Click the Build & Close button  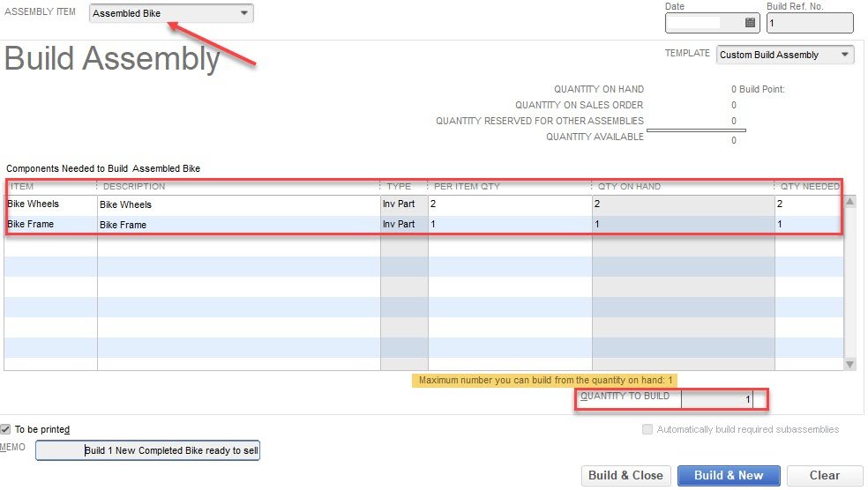point(625,476)
